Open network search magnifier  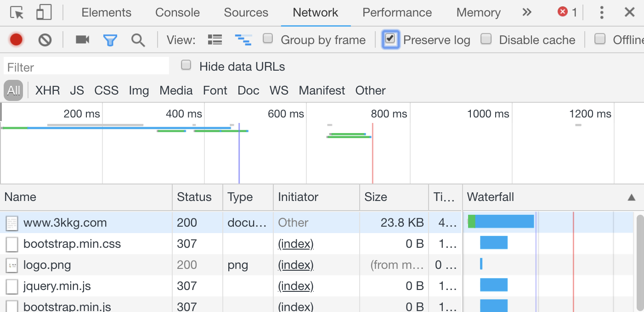138,40
